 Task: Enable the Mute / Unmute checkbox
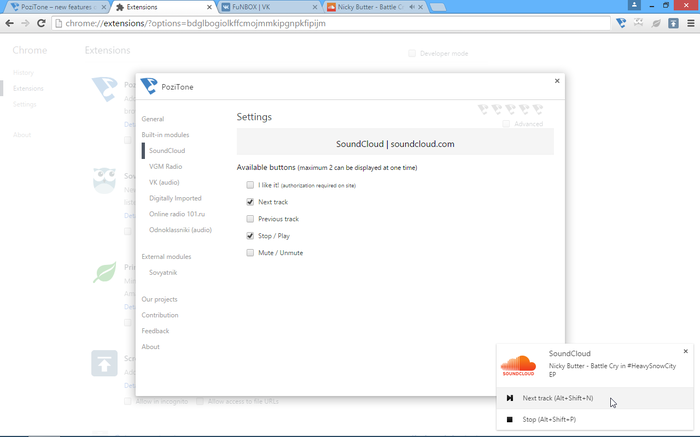point(250,253)
